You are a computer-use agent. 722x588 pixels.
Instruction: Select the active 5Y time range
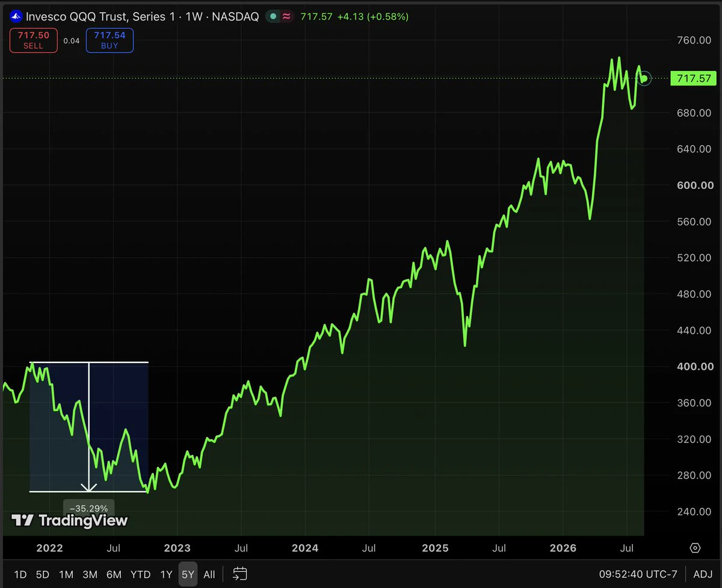point(188,574)
